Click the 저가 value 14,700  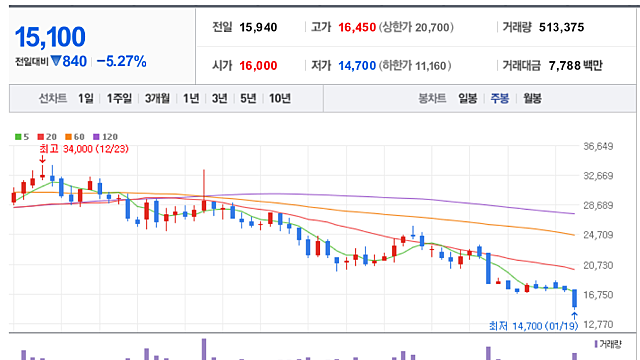point(357,65)
